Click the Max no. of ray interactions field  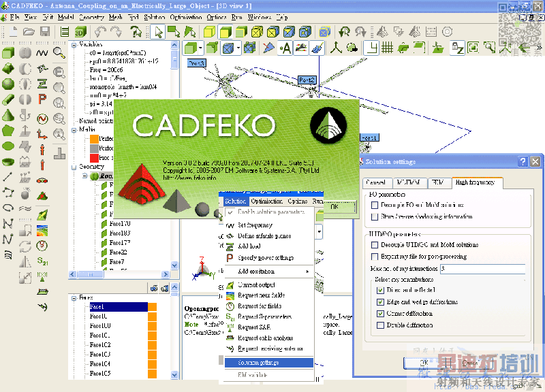(x=483, y=269)
